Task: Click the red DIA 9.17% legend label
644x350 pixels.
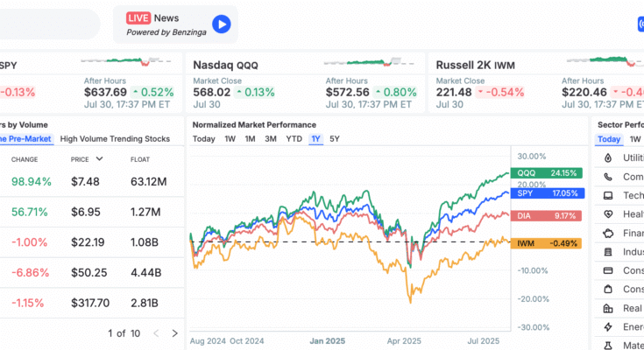Action: tap(546, 216)
